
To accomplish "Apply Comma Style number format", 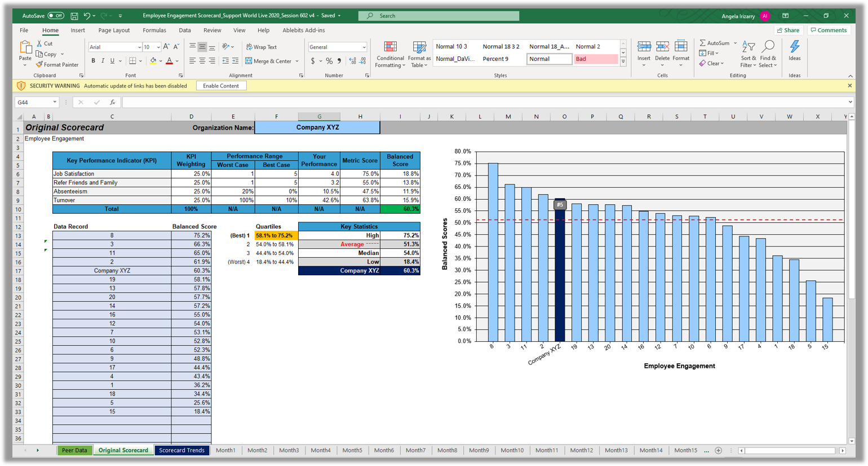I will pyautogui.click(x=339, y=61).
